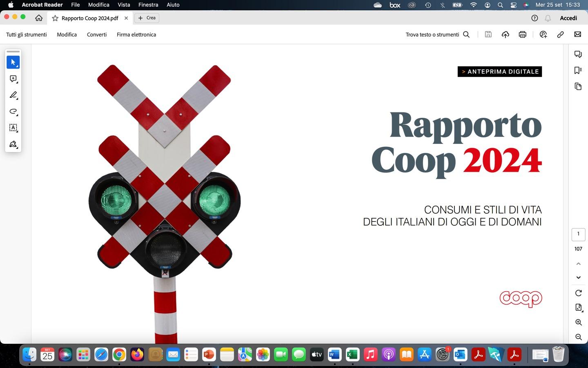Select the text box tool marked with an A

(x=13, y=128)
